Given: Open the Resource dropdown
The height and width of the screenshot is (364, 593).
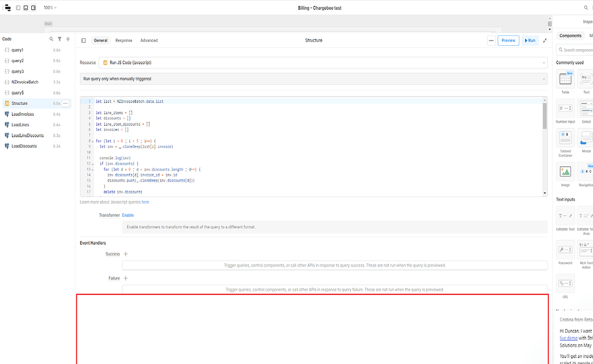Looking at the screenshot, I should 323,63.
